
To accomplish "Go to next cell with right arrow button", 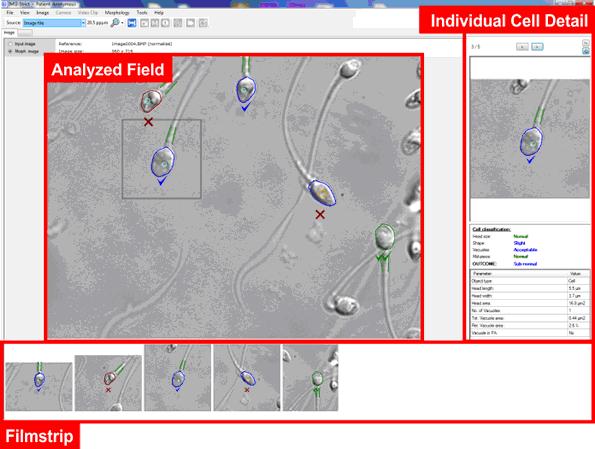I will pyautogui.click(x=537, y=47).
